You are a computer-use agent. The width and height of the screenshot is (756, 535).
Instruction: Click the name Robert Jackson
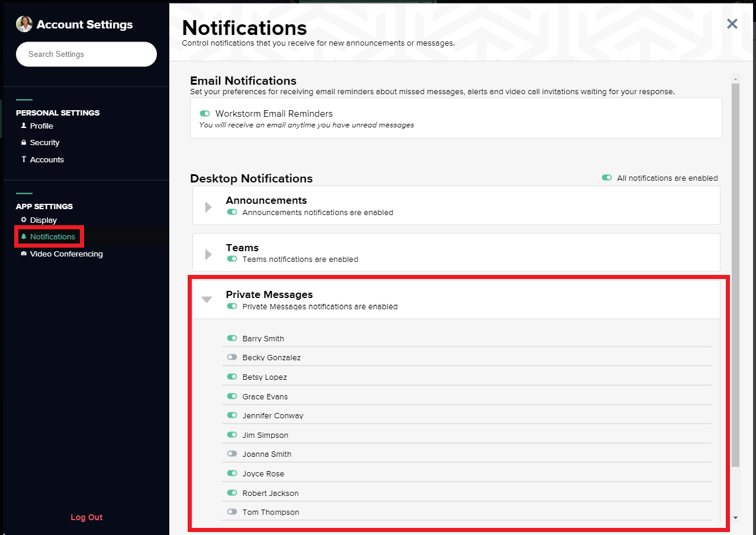coord(271,493)
